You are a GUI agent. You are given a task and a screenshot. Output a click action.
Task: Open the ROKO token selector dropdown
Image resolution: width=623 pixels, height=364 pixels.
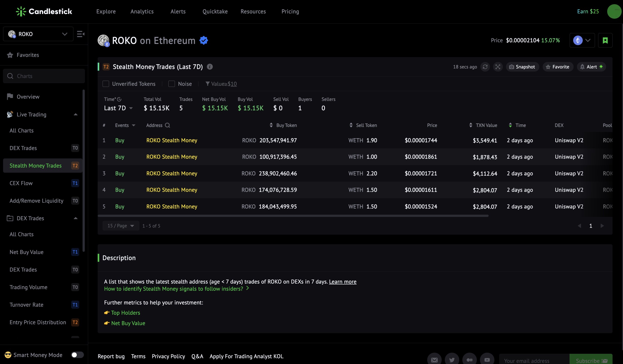point(38,34)
